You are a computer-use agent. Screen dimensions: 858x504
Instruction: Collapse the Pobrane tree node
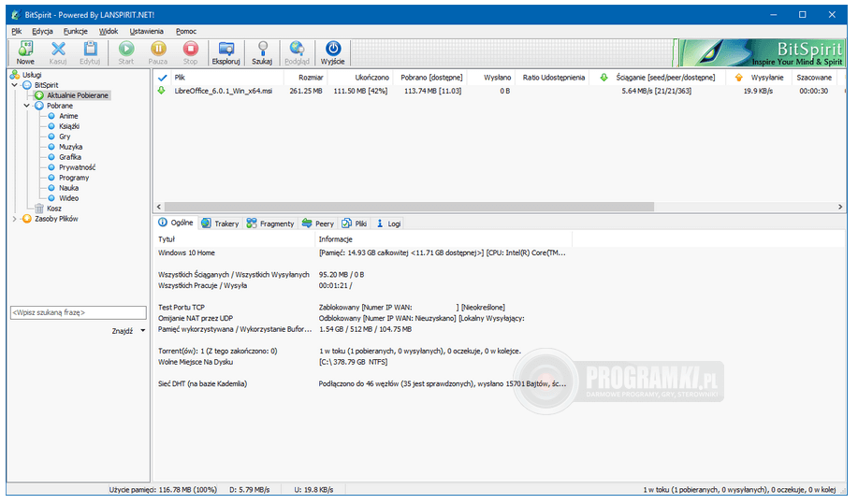point(27,106)
